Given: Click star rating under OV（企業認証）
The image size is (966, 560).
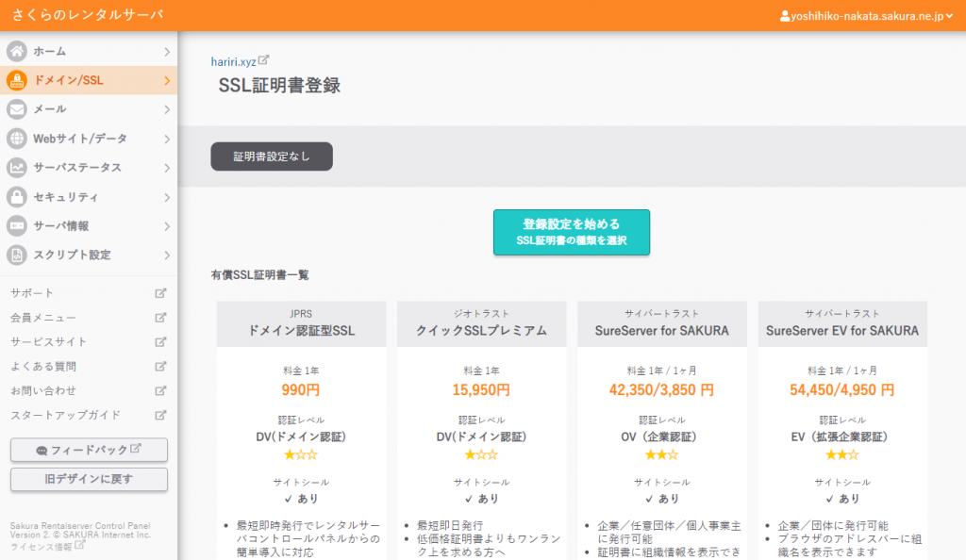Looking at the screenshot, I should point(661,454).
